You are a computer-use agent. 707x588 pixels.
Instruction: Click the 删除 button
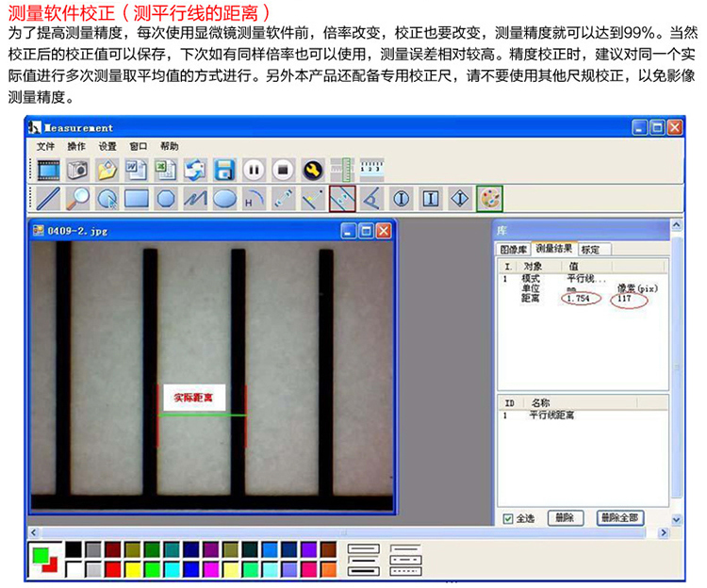(x=564, y=518)
